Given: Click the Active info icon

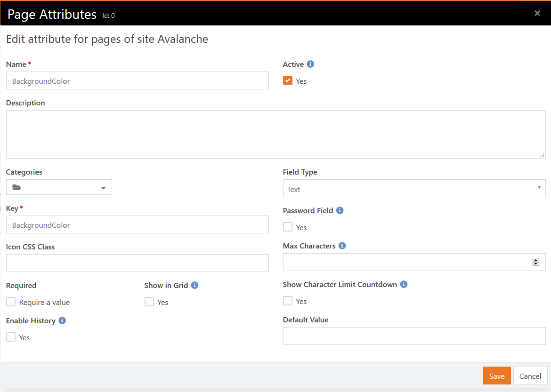Looking at the screenshot, I should pyautogui.click(x=310, y=64).
